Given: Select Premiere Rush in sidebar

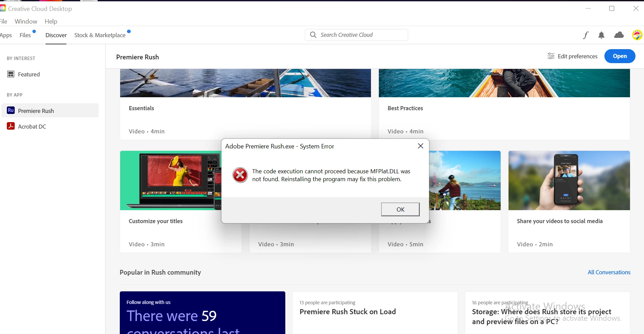Looking at the screenshot, I should pos(50,111).
